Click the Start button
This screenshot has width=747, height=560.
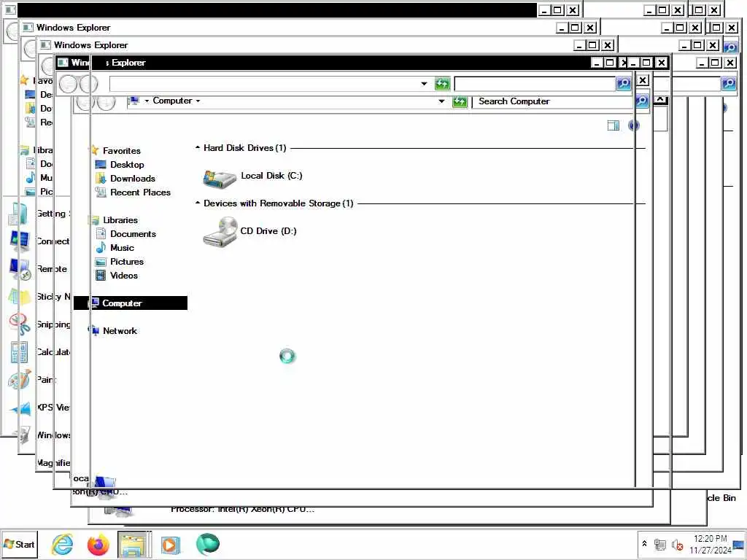pos(19,544)
